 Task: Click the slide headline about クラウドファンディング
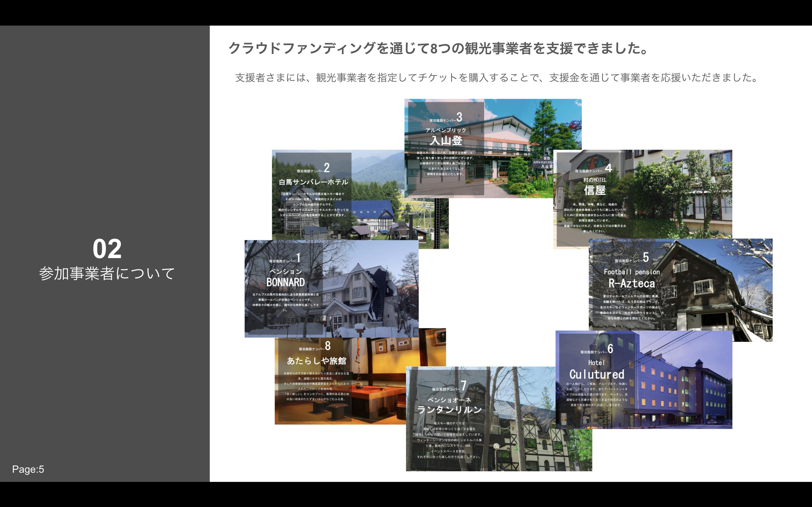tap(438, 49)
